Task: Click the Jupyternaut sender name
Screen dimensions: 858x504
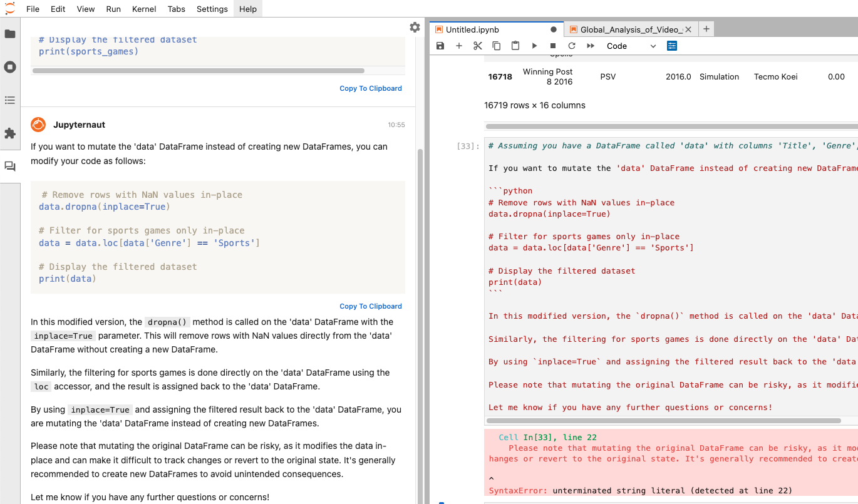Action: (79, 125)
